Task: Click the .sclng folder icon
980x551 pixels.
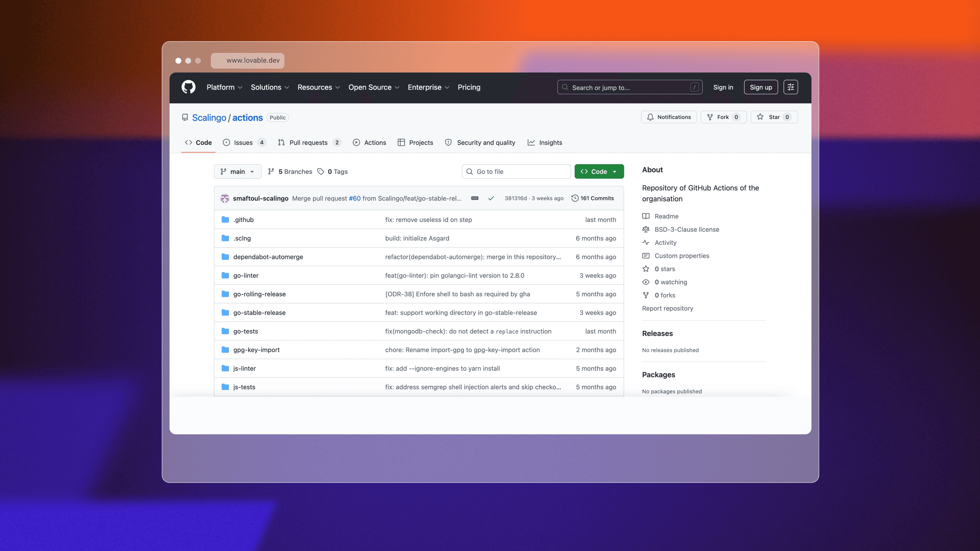Action: pyautogui.click(x=225, y=238)
